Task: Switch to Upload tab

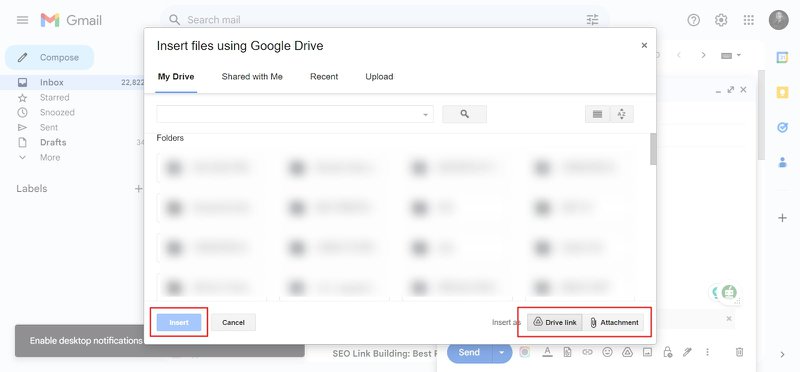Action: (x=379, y=77)
